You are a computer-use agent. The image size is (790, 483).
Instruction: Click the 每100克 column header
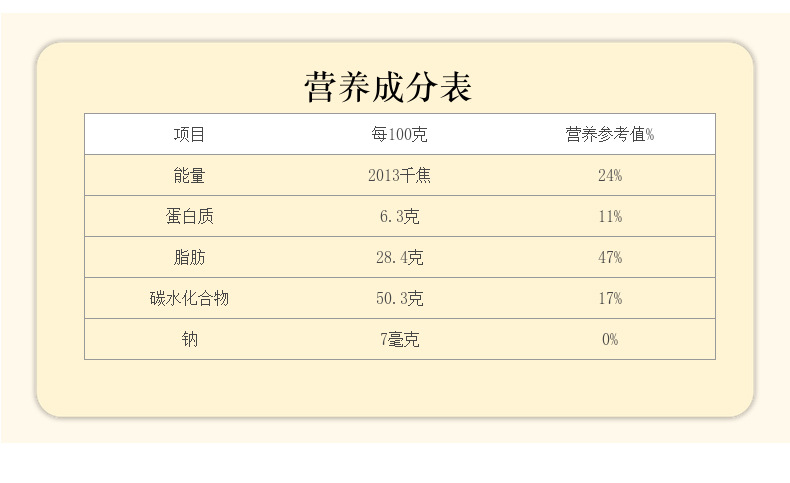[399, 135]
